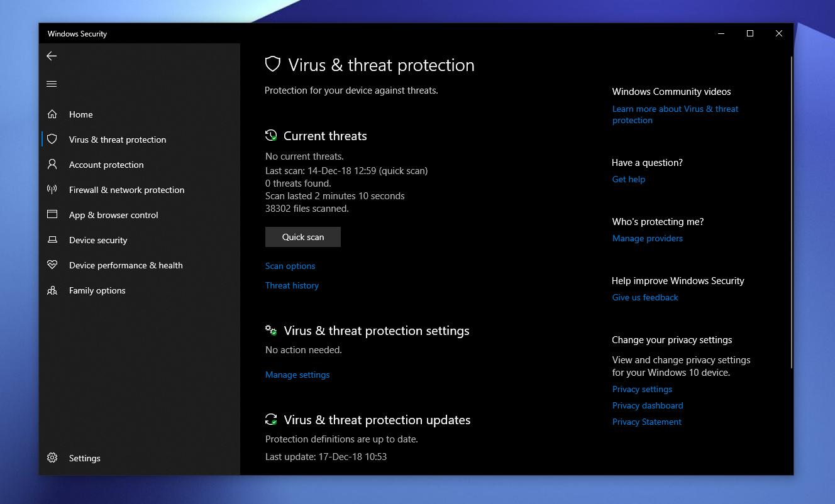Go to Home in sidebar
835x504 pixels.
pos(81,114)
